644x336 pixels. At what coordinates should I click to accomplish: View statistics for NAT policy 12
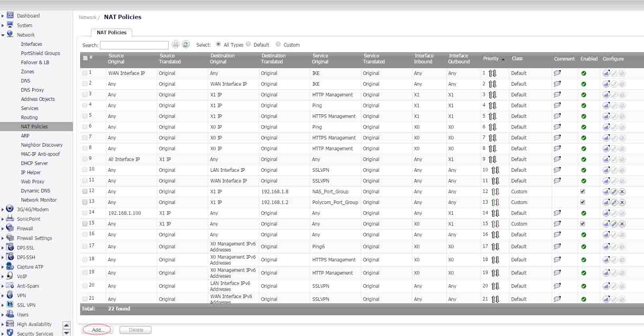tap(606, 192)
